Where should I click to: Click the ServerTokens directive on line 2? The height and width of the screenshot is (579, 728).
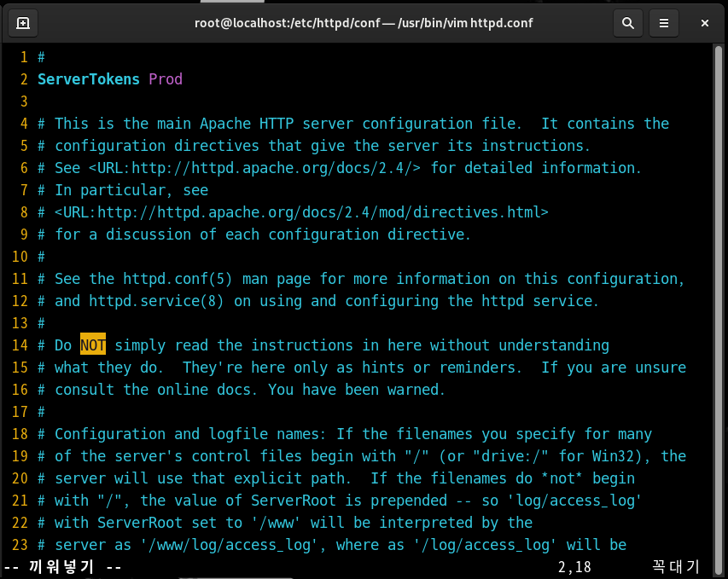click(x=88, y=79)
